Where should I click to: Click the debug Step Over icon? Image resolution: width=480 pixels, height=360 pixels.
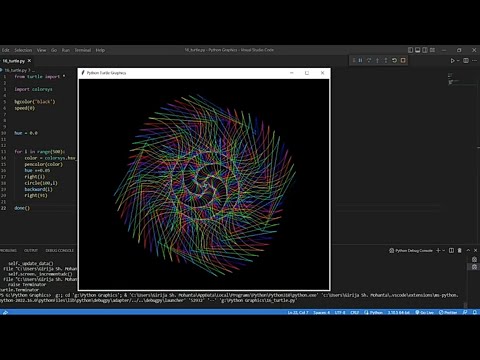(x=369, y=60)
